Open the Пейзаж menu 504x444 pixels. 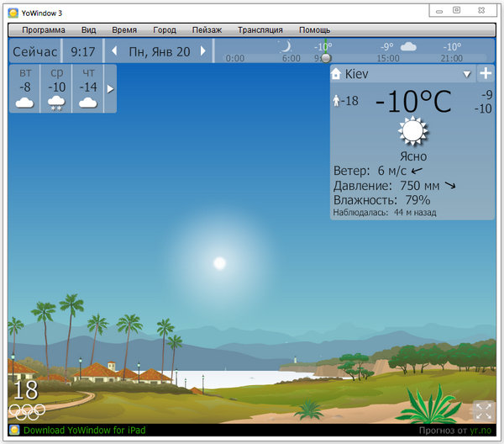pyautogui.click(x=207, y=29)
